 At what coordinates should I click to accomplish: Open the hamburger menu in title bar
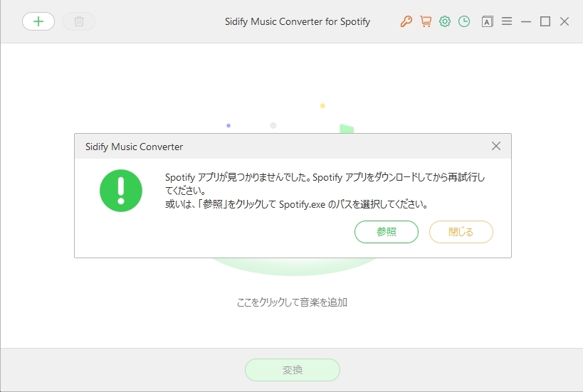507,21
